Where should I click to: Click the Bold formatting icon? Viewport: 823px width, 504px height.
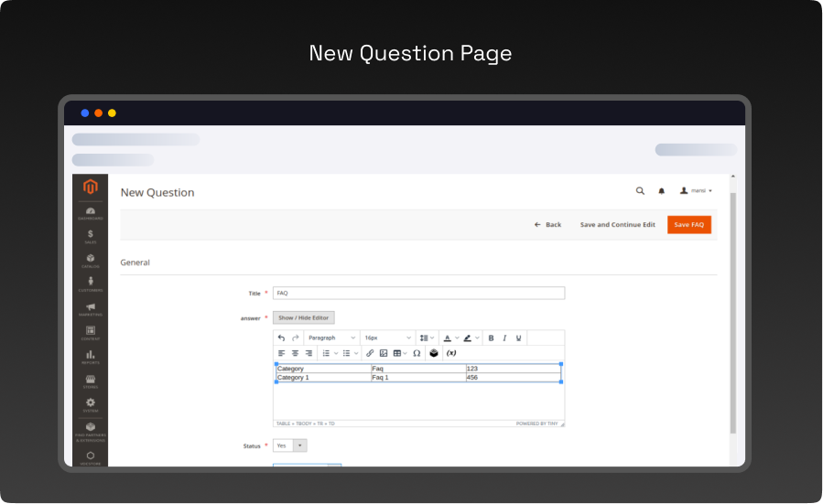pyautogui.click(x=491, y=338)
